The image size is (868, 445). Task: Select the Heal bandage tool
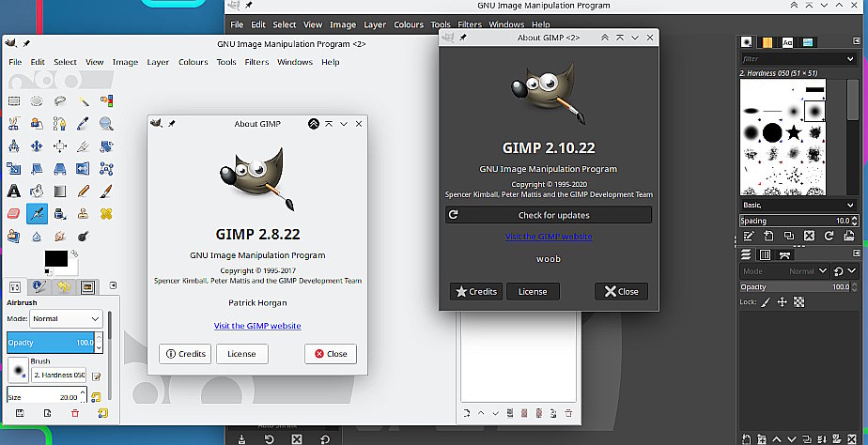(106, 214)
